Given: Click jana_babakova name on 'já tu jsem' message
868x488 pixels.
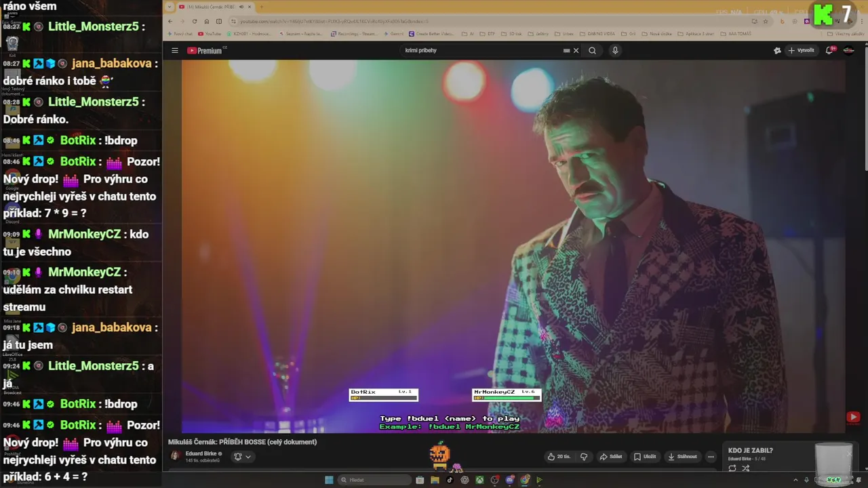Looking at the screenshot, I should pos(112,327).
